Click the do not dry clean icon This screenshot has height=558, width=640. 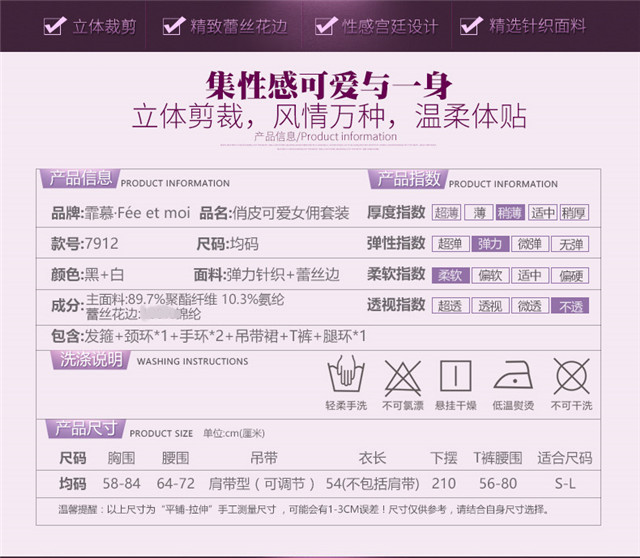(x=571, y=376)
